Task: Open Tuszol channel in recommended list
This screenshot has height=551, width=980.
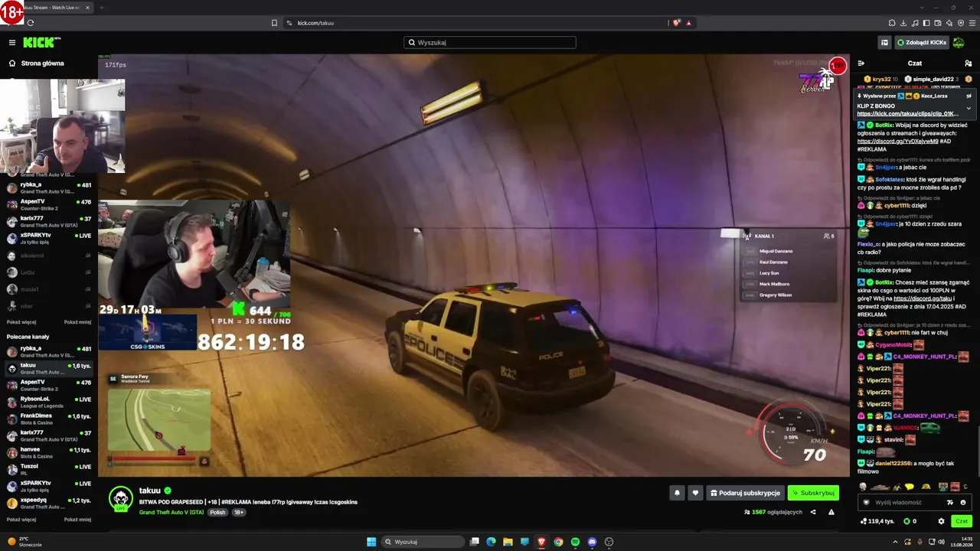Action: point(49,470)
